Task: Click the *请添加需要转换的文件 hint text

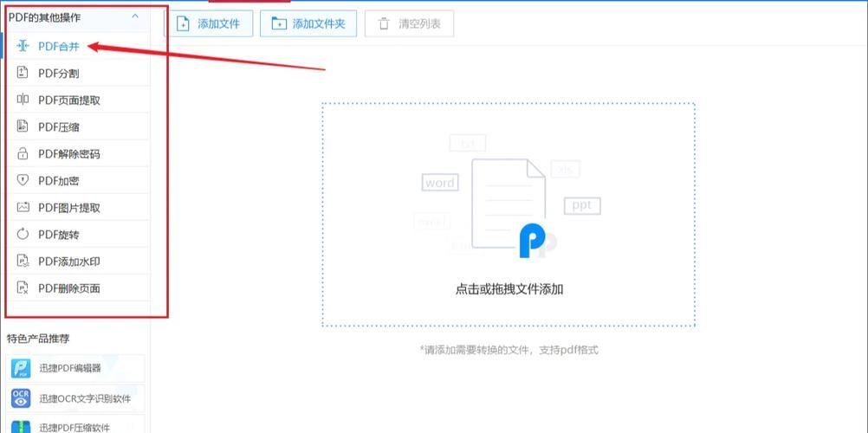Action: (x=509, y=350)
